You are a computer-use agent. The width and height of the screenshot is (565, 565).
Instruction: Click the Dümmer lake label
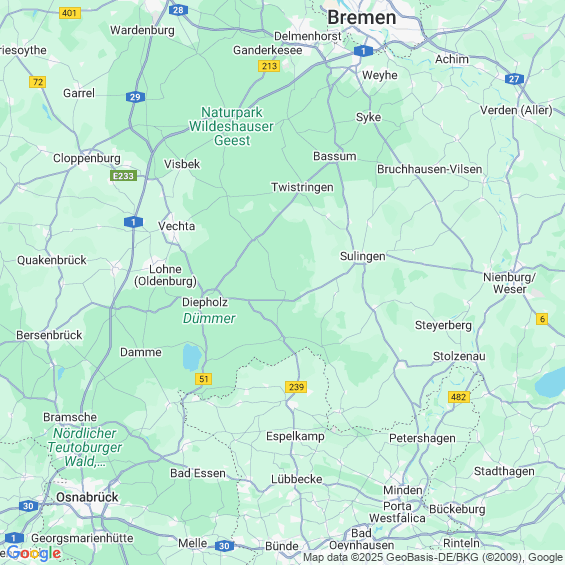(209, 318)
